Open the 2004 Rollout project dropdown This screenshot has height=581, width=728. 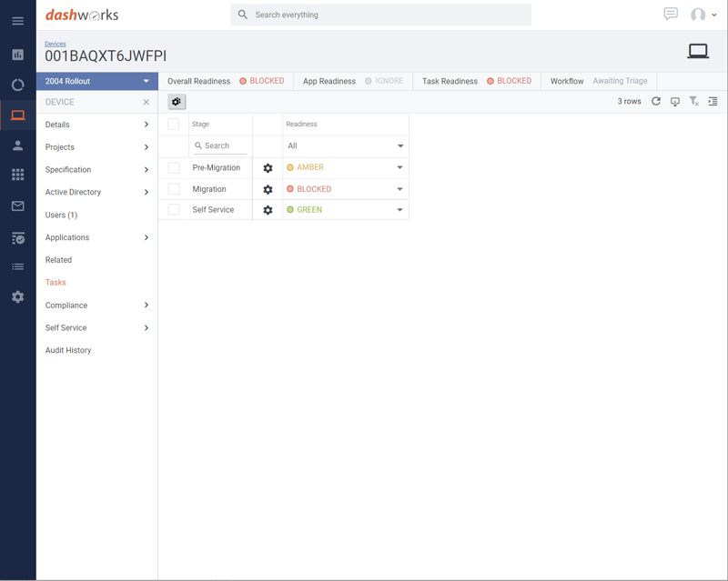97,81
